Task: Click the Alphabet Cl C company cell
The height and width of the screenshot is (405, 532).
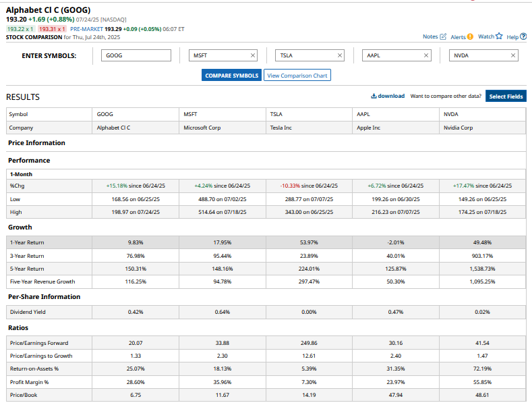Action: [x=136, y=128]
